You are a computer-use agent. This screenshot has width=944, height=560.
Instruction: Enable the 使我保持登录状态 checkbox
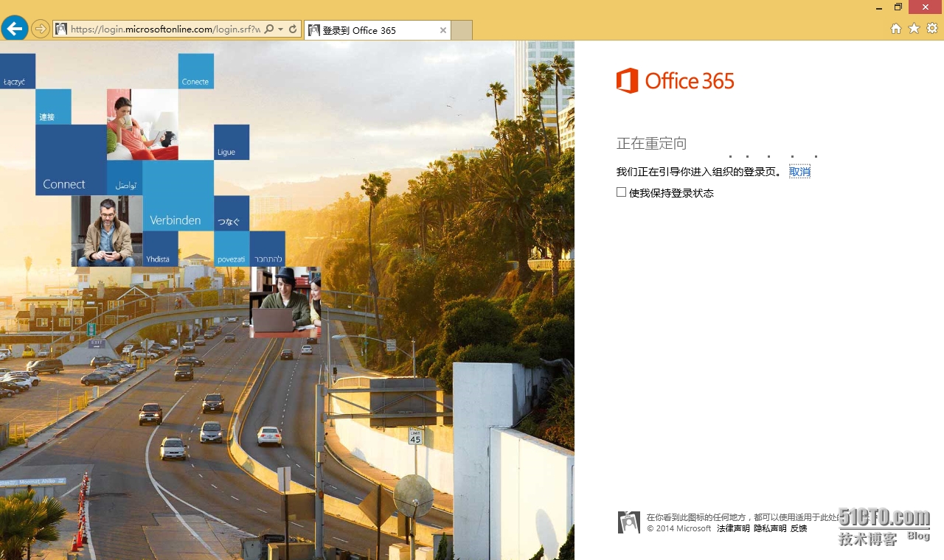click(621, 192)
